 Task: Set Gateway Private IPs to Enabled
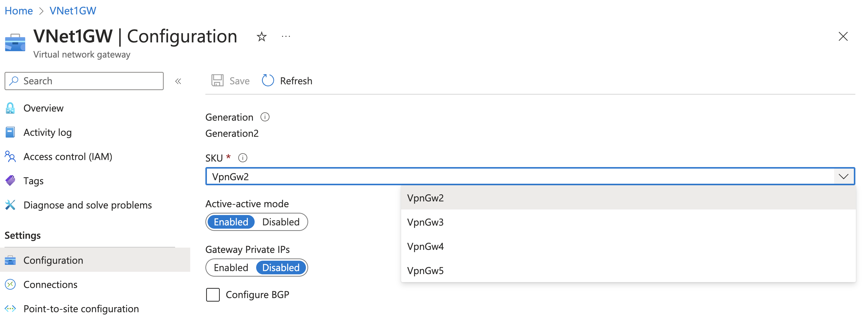(231, 268)
